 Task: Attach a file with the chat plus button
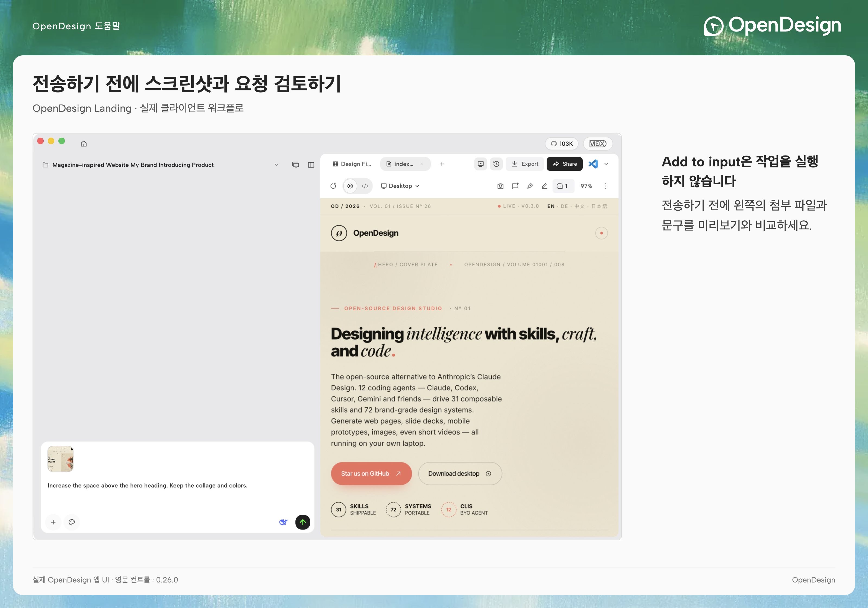click(53, 522)
